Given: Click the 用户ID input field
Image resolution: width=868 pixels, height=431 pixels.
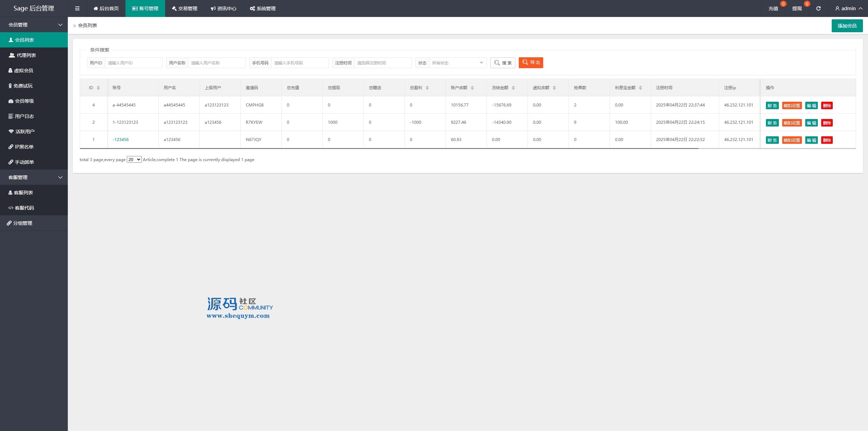Looking at the screenshot, I should [x=134, y=63].
